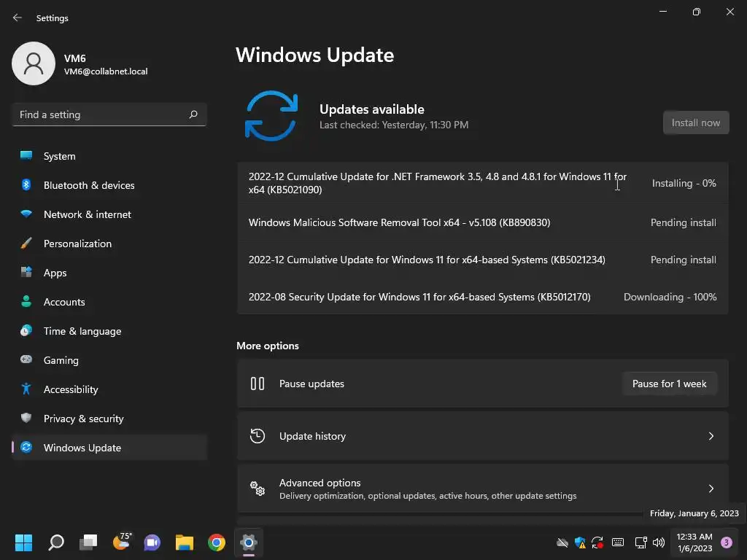Click the pause icon beside Pause updates
The image size is (747, 560).
coord(258,384)
